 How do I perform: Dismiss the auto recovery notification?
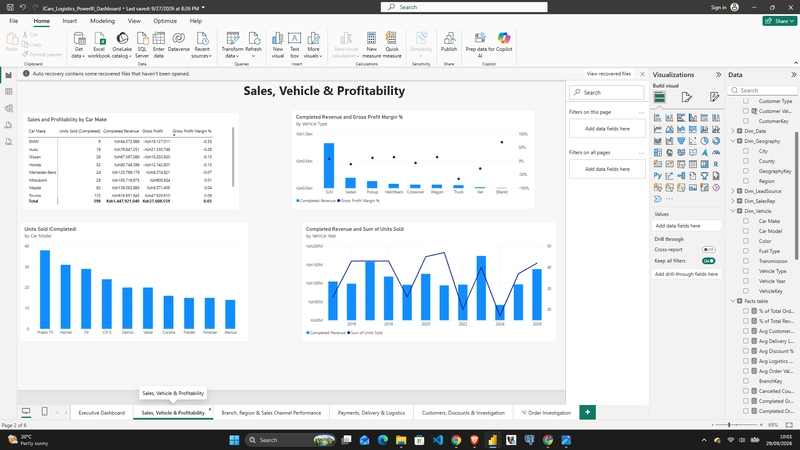(x=642, y=74)
